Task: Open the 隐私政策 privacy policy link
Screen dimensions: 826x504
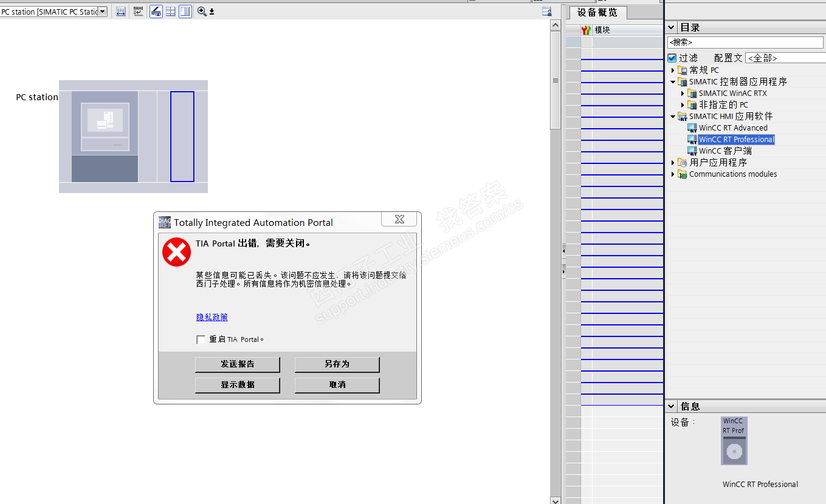Action: pos(212,317)
